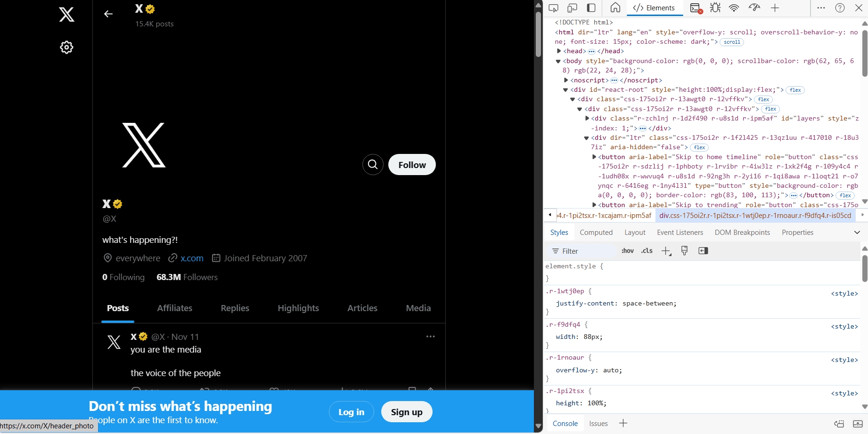Expand the quick view drawer icon
Screen dimensions: 868x434
(858, 424)
